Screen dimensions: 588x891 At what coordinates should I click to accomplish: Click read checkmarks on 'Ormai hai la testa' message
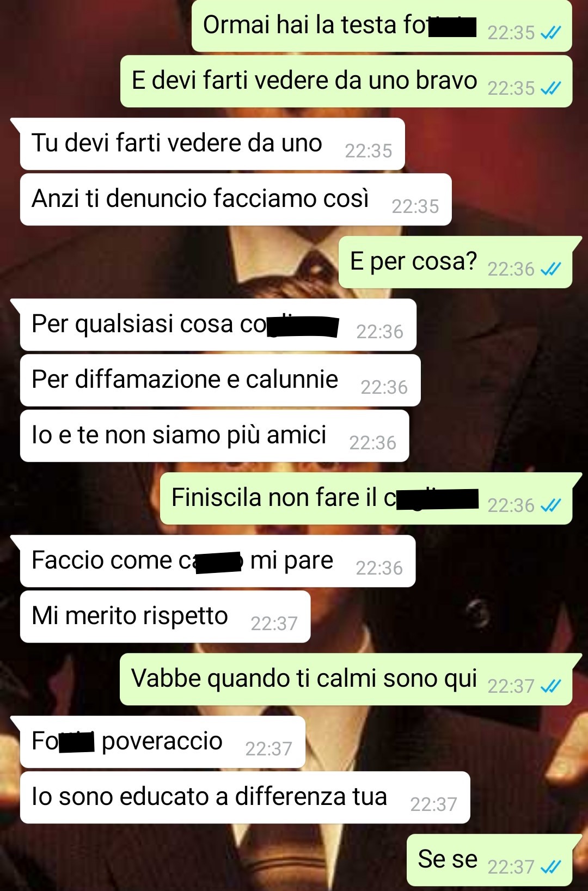(551, 33)
